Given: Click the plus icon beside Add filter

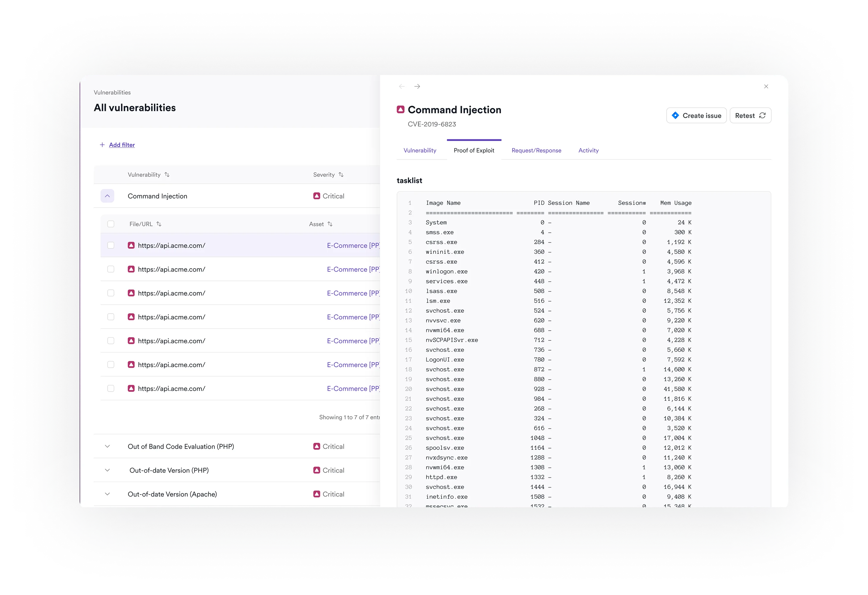Looking at the screenshot, I should (x=102, y=145).
